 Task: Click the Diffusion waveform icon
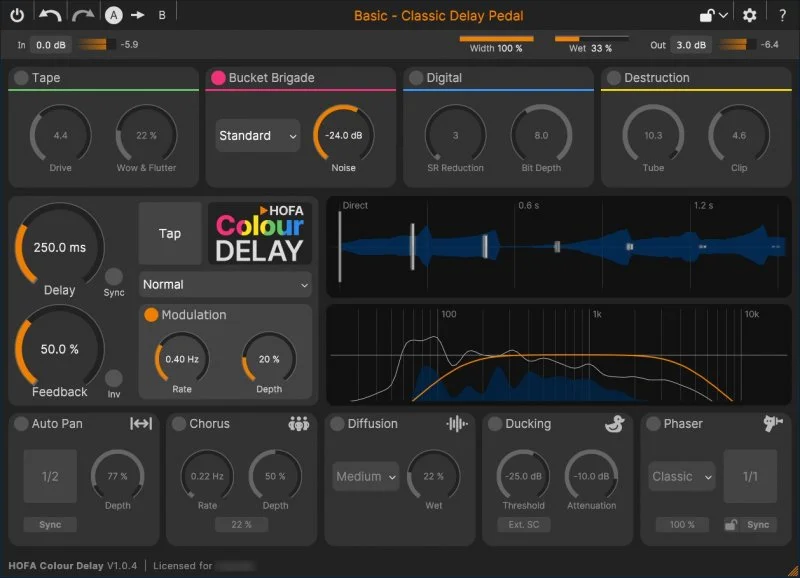pyautogui.click(x=457, y=423)
